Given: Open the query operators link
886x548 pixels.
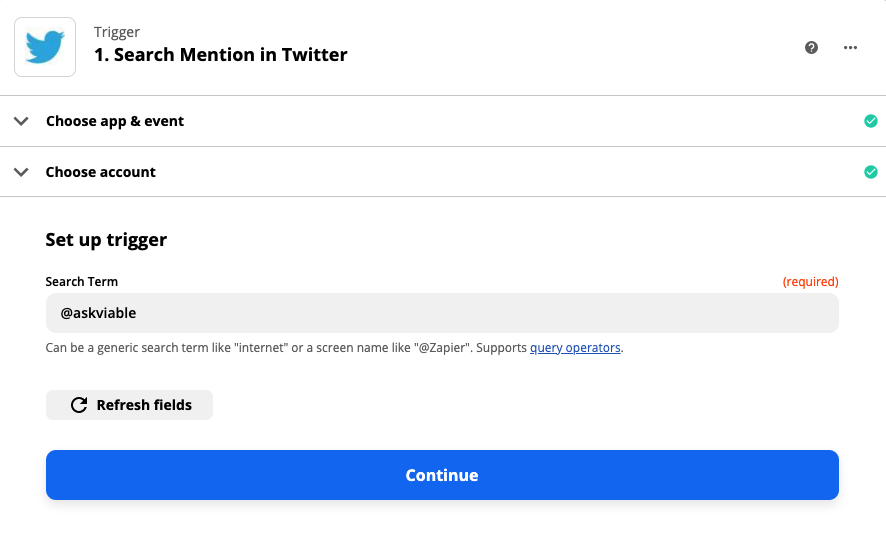Looking at the screenshot, I should [575, 347].
